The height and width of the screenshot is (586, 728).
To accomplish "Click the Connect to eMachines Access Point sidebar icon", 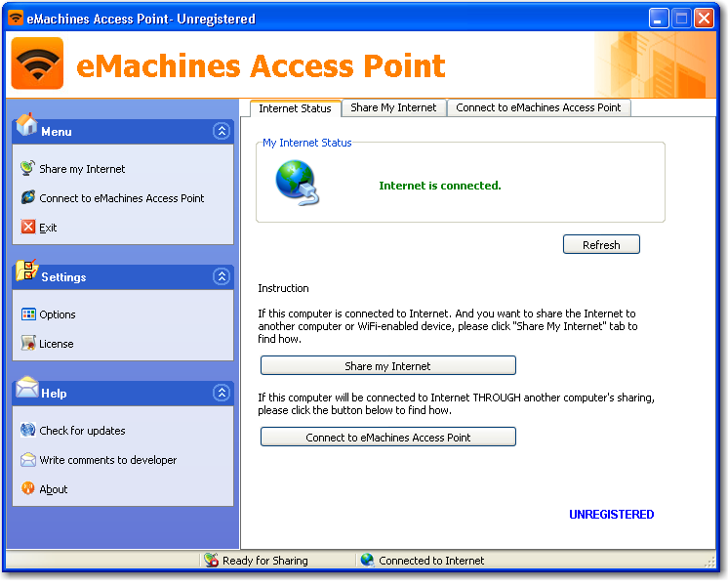I will tap(28, 197).
